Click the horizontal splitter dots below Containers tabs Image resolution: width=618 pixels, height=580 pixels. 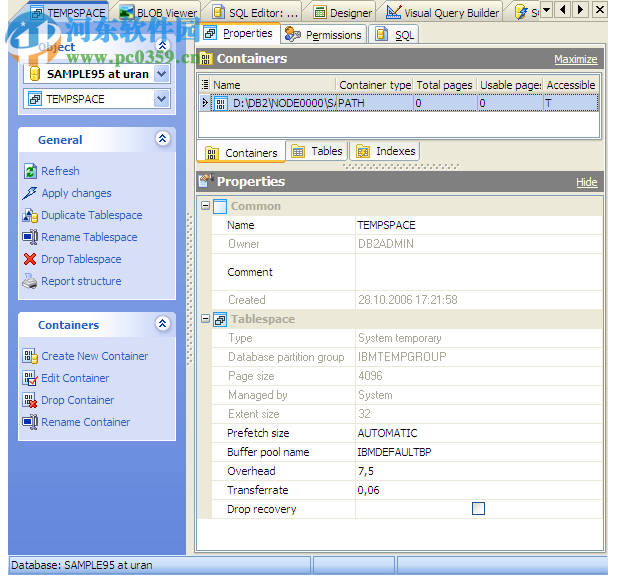pos(401,166)
